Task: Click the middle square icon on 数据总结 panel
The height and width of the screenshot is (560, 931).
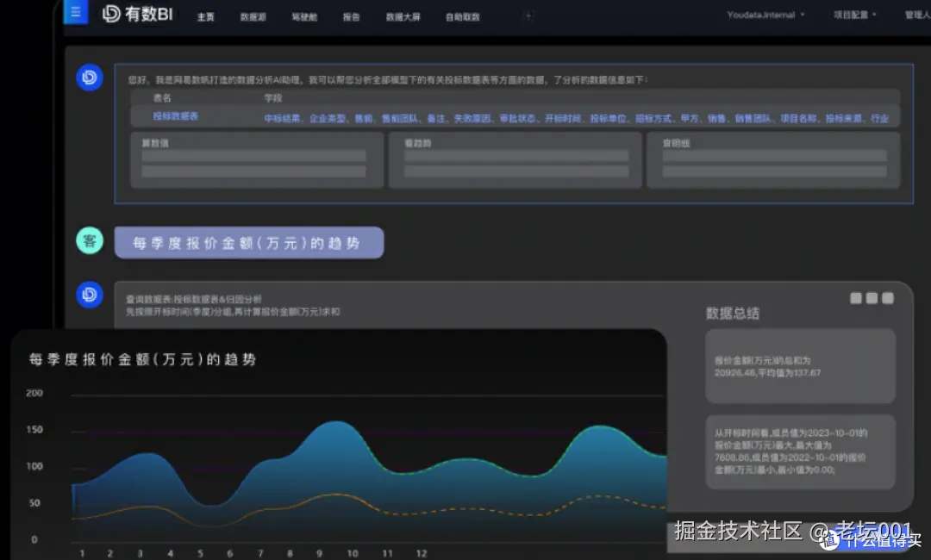Action: (871, 297)
